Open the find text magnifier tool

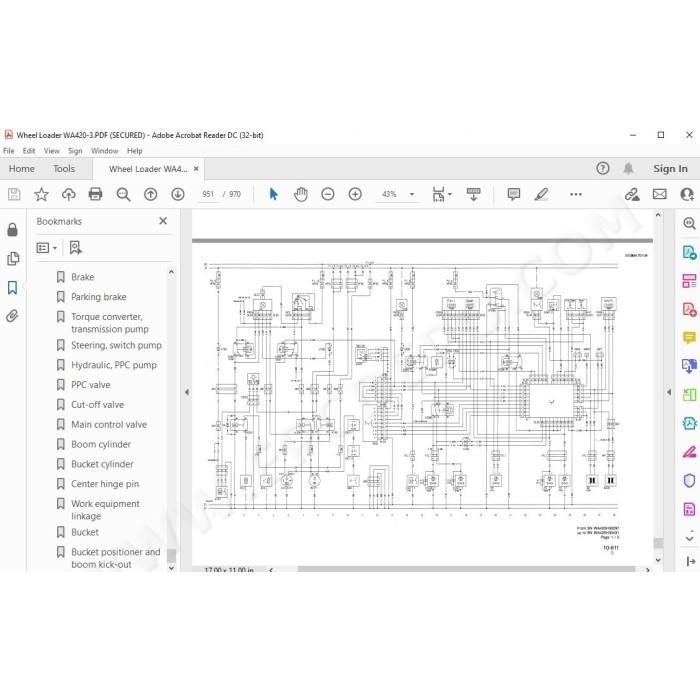pyautogui.click(x=123, y=194)
